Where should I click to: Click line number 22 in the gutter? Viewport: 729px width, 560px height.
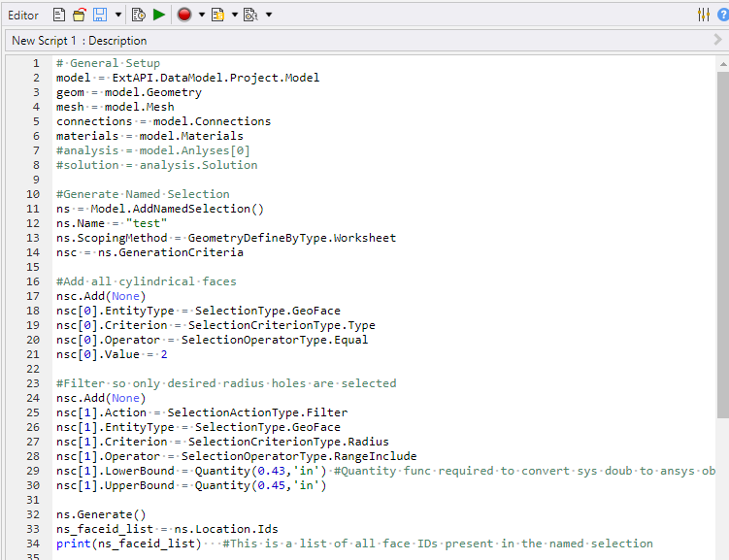tap(33, 369)
